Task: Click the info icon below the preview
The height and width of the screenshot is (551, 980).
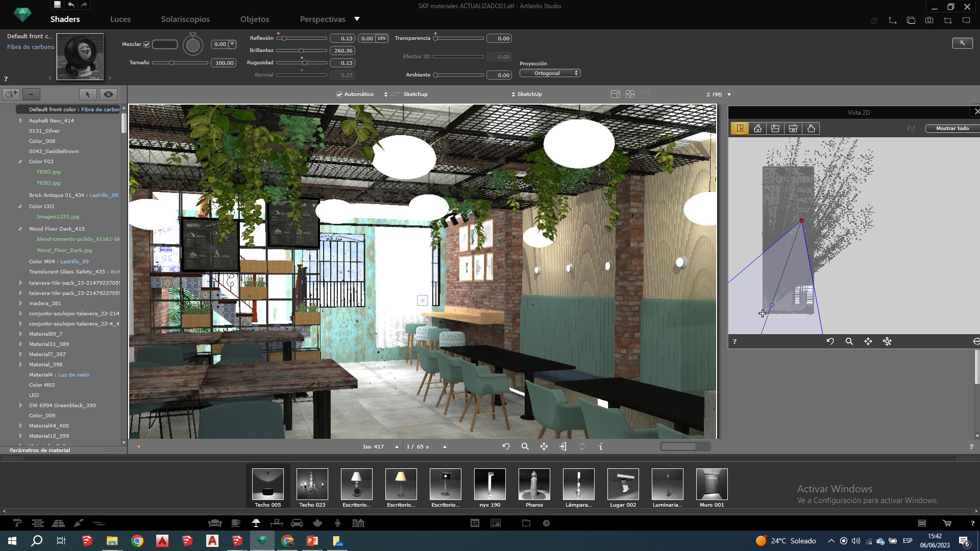Action: (601, 446)
